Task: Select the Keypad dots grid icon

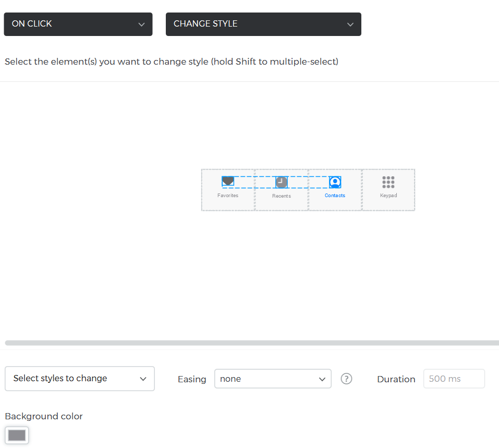Action: (x=388, y=182)
